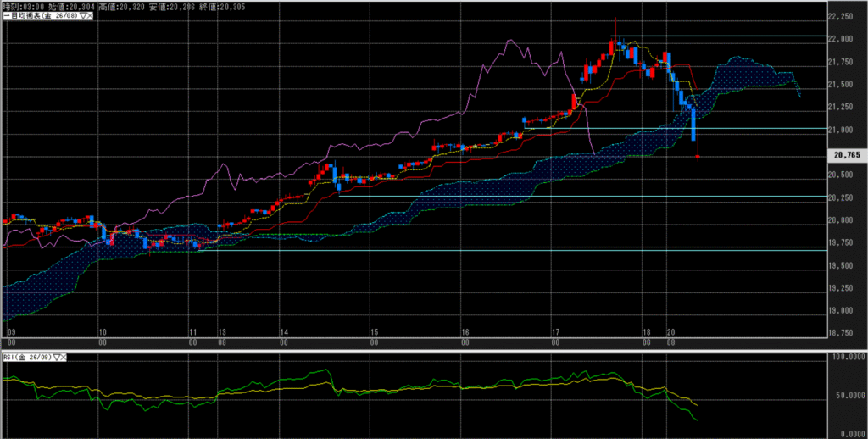Close the 一目均衡表 indicator with its X
Image resolution: width=868 pixels, height=439 pixels.
click(x=90, y=17)
